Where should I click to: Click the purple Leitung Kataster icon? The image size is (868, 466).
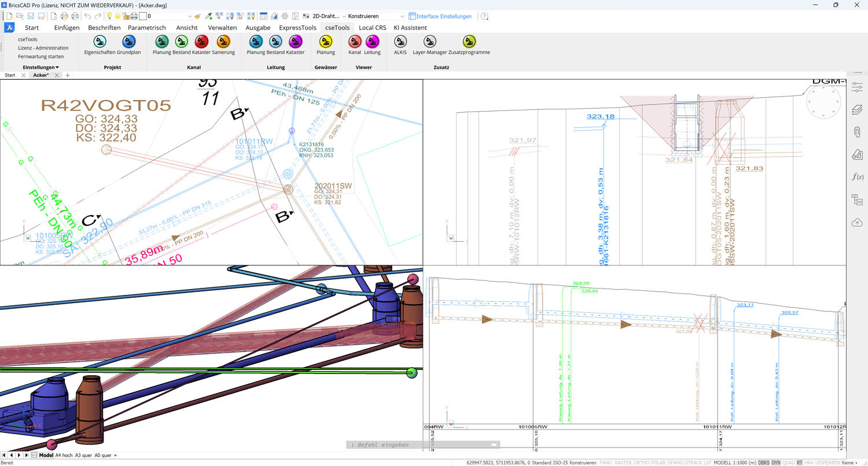pos(295,42)
